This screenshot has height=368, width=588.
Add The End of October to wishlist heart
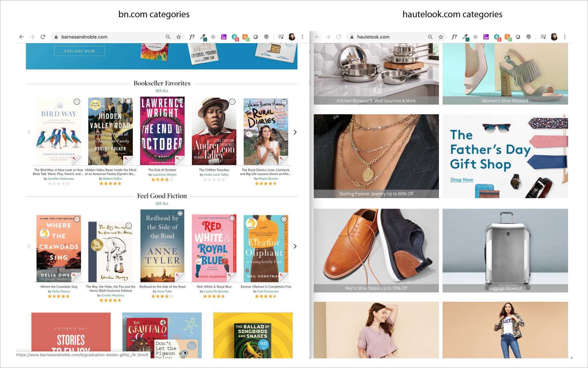click(x=180, y=101)
